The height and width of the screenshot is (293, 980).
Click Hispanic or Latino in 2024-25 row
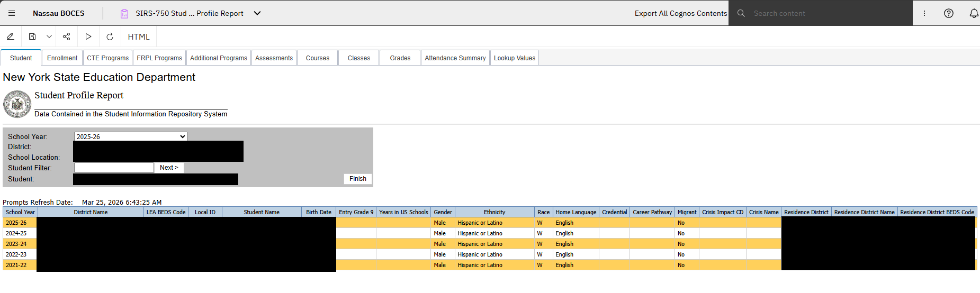(480, 233)
